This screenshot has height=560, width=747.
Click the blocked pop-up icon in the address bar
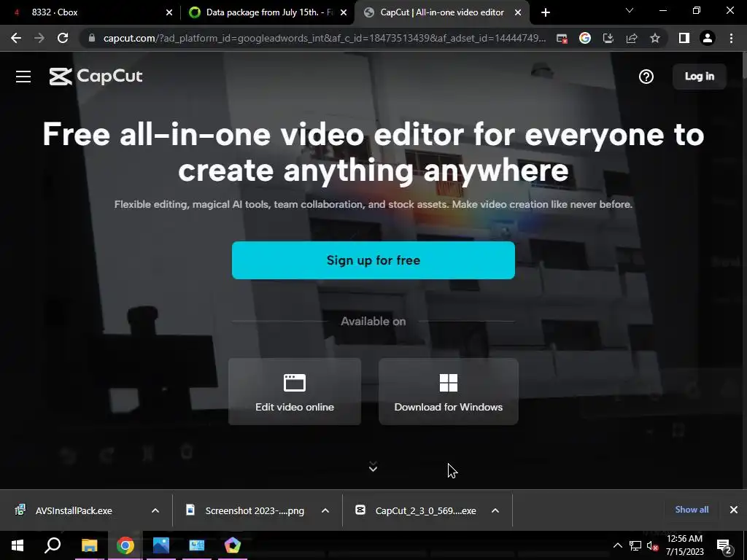562,39
